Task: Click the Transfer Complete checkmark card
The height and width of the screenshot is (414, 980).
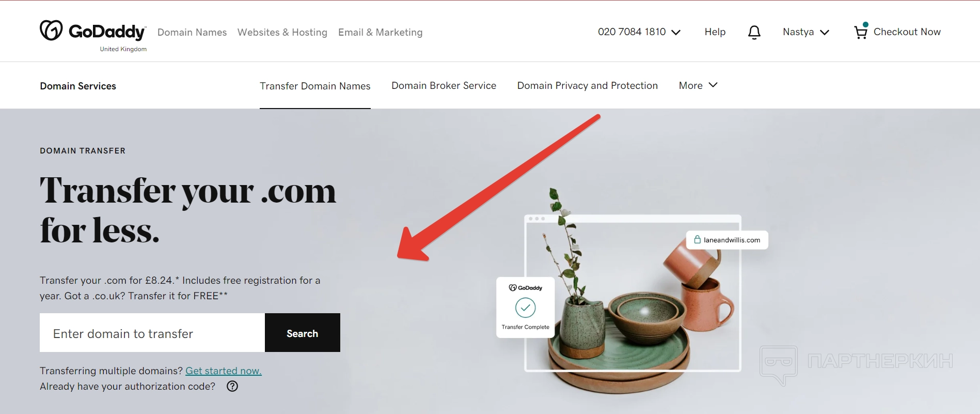Action: click(x=525, y=308)
